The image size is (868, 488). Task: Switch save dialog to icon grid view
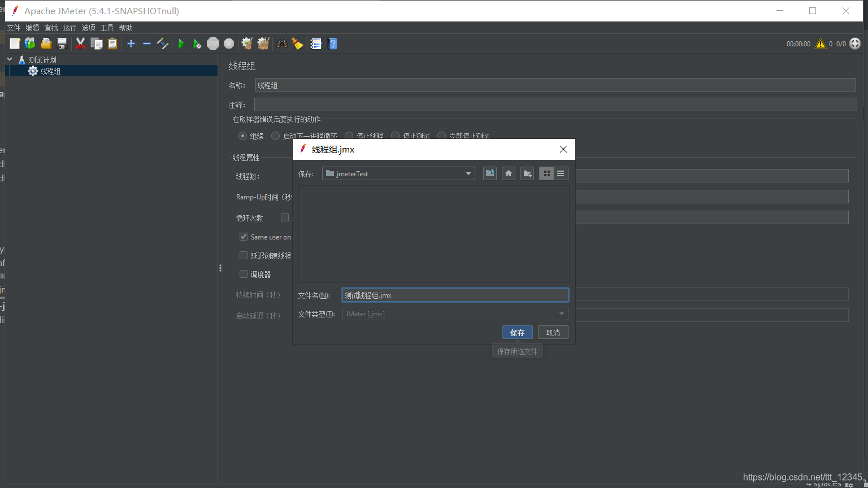tap(546, 173)
